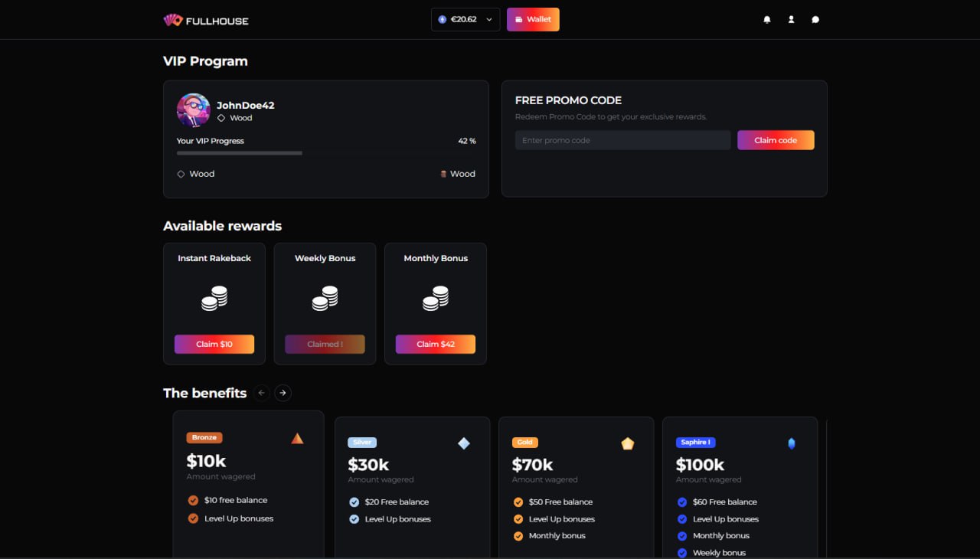Open the user profile icon
This screenshot has width=980, height=559.
tap(791, 20)
